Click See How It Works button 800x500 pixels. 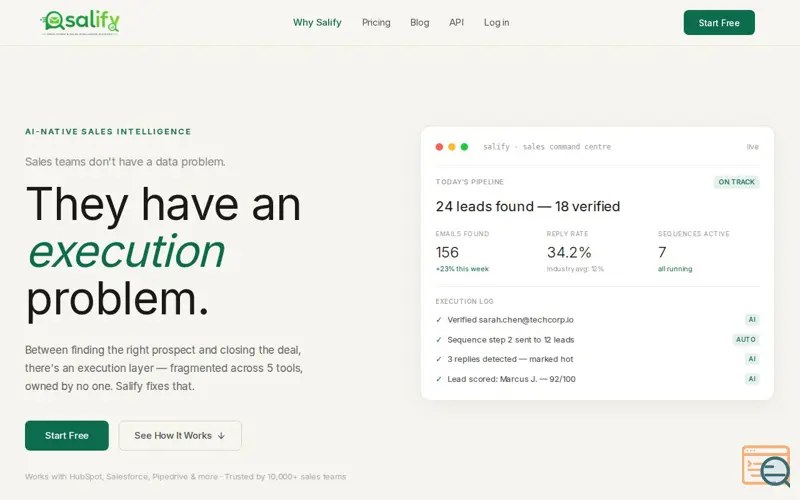click(x=180, y=435)
